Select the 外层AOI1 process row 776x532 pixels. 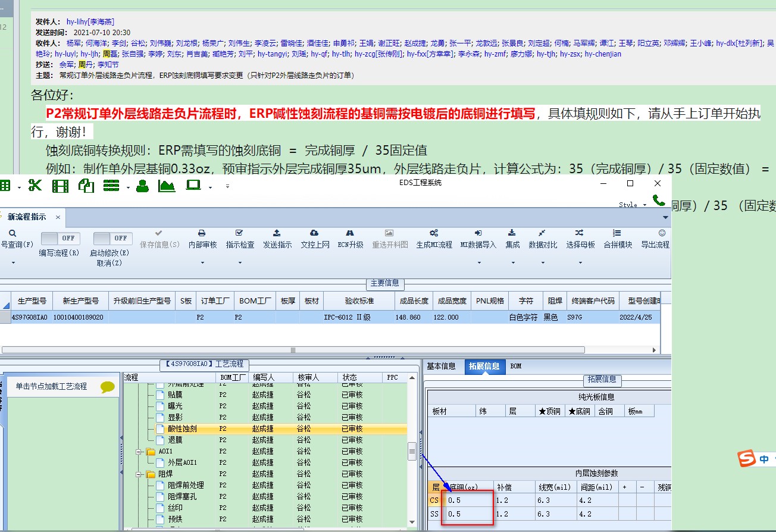click(x=265, y=463)
